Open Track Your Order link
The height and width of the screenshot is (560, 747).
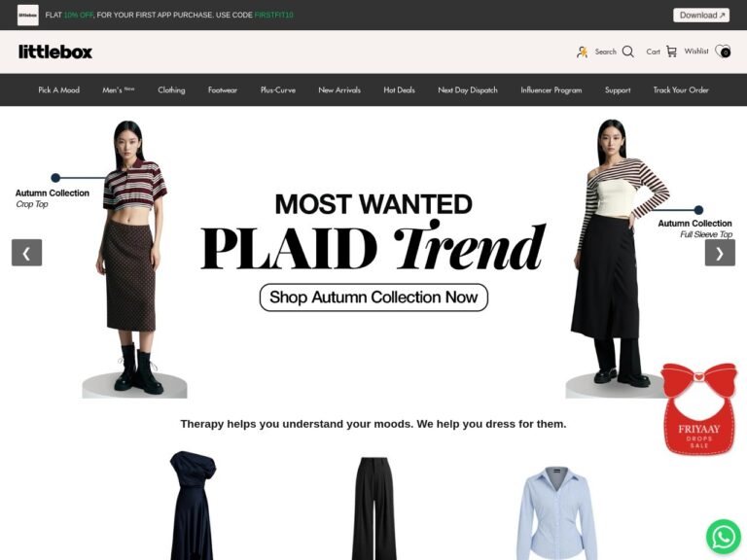pyautogui.click(x=681, y=90)
